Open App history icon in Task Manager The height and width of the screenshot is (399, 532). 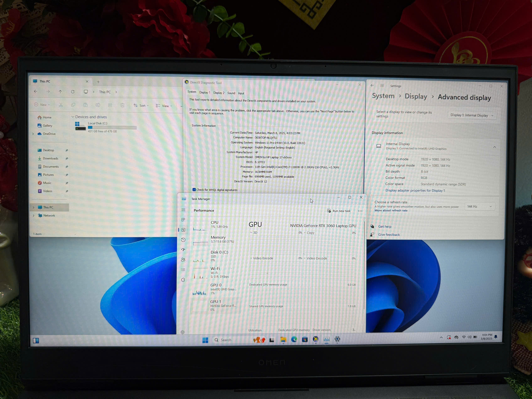pyautogui.click(x=183, y=240)
